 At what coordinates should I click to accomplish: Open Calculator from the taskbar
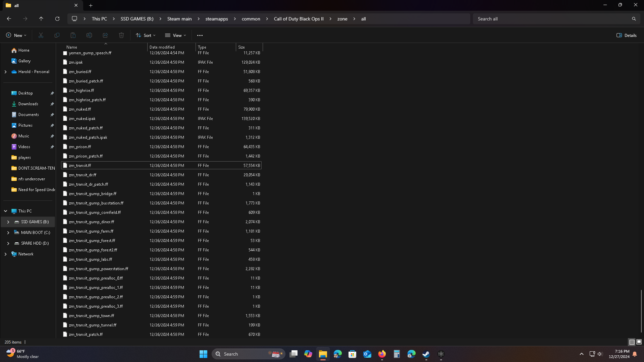pos(397,354)
